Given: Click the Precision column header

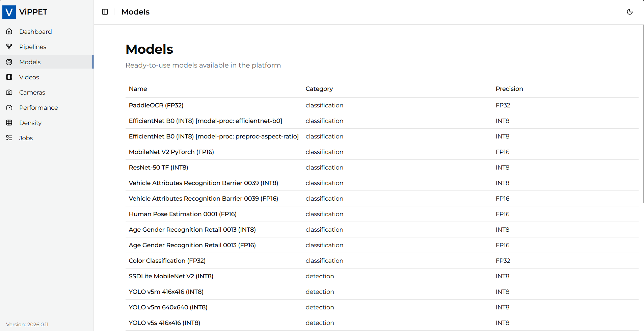Looking at the screenshot, I should [509, 89].
